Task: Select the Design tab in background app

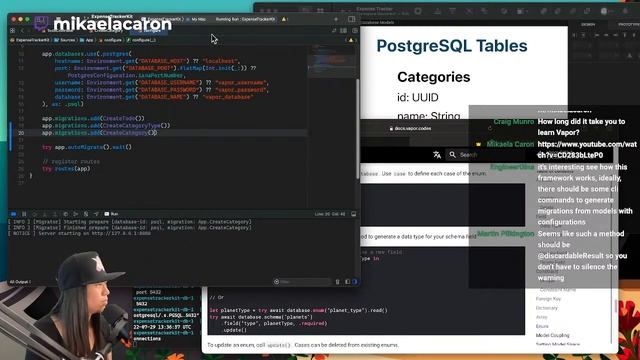Action: (x=588, y=24)
